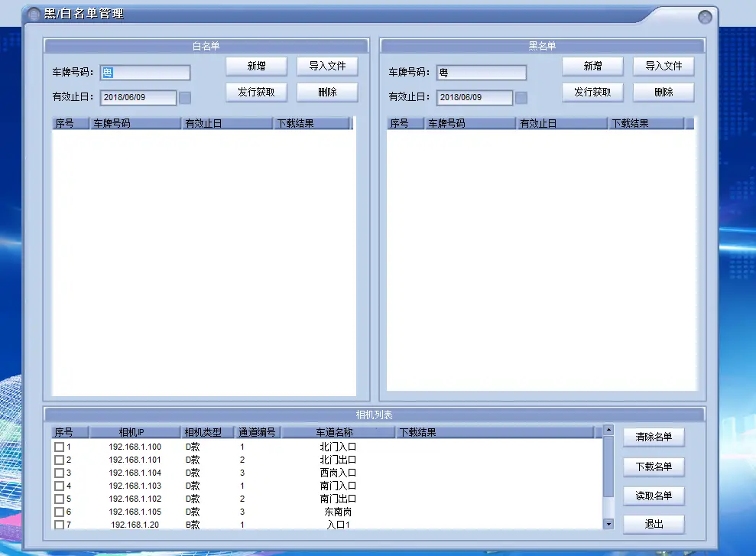The width and height of the screenshot is (756, 556).
Task: Click the 下载名单 button
Action: tap(654, 467)
